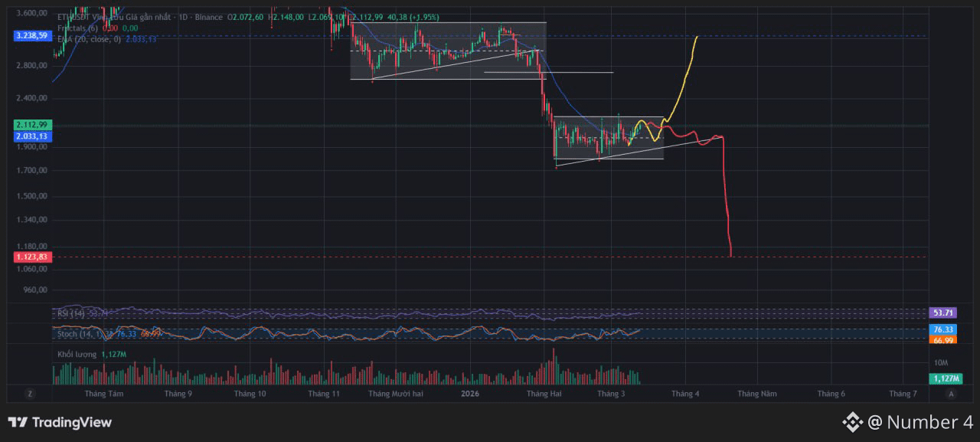Click the blue 2.033,13 EMA price label

click(33, 136)
